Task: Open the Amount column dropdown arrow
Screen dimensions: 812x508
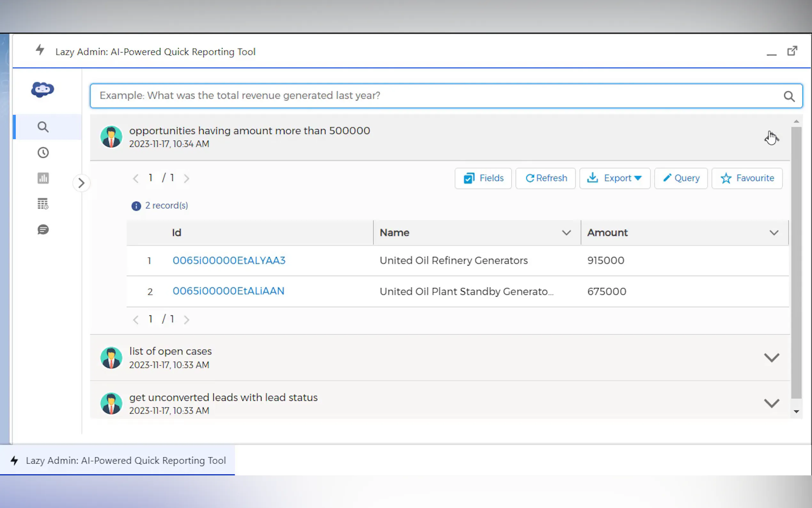Action: pos(774,233)
